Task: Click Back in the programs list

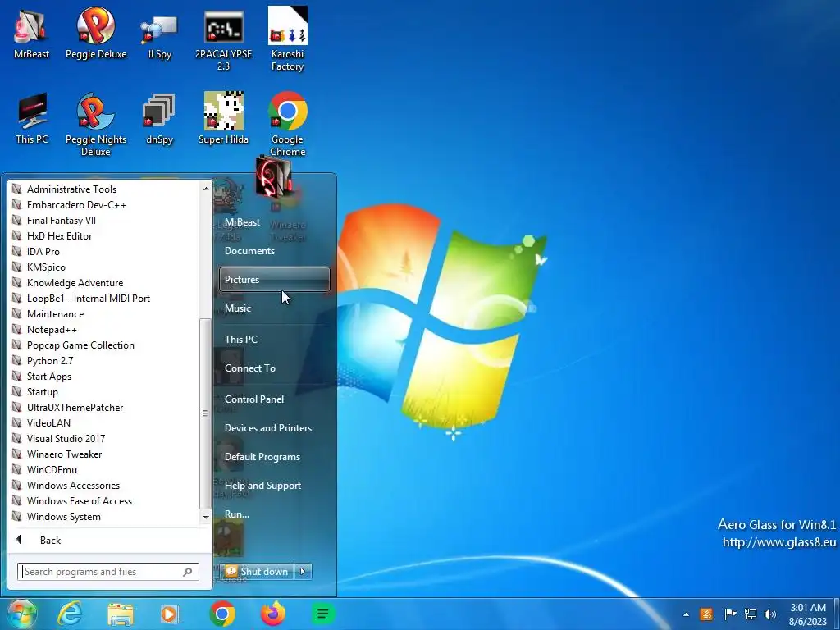Action: (50, 540)
